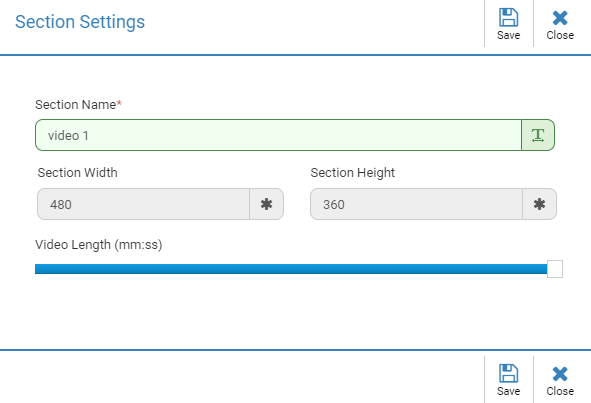This screenshot has width=591, height=403.
Task: Click the Close text label in the header
Action: (560, 35)
